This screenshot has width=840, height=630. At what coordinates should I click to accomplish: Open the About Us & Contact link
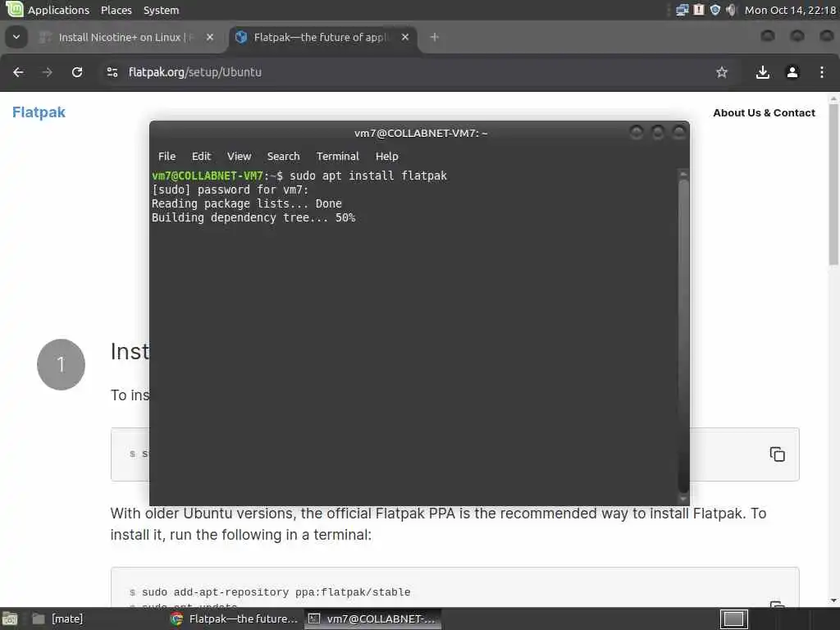pyautogui.click(x=764, y=113)
